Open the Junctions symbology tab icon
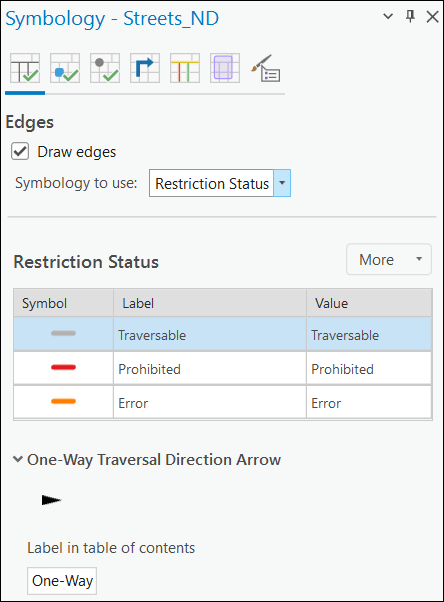 pyautogui.click(x=65, y=68)
